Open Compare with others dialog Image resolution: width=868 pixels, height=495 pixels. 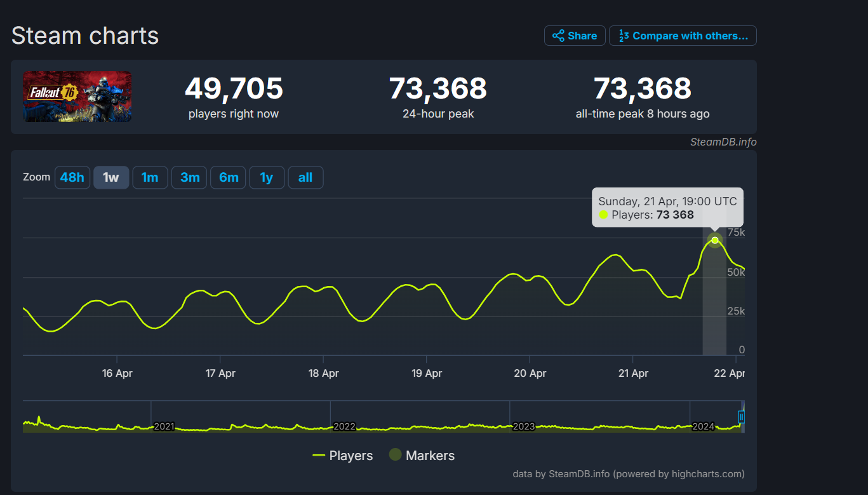(x=683, y=36)
